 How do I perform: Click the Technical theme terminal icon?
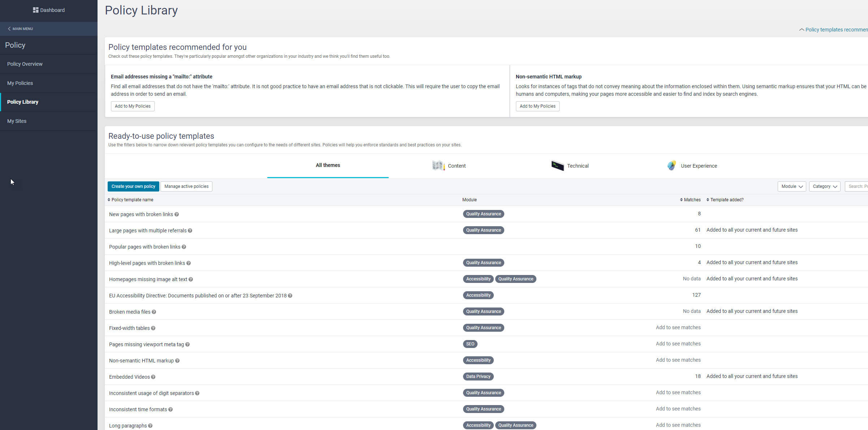pyautogui.click(x=557, y=165)
